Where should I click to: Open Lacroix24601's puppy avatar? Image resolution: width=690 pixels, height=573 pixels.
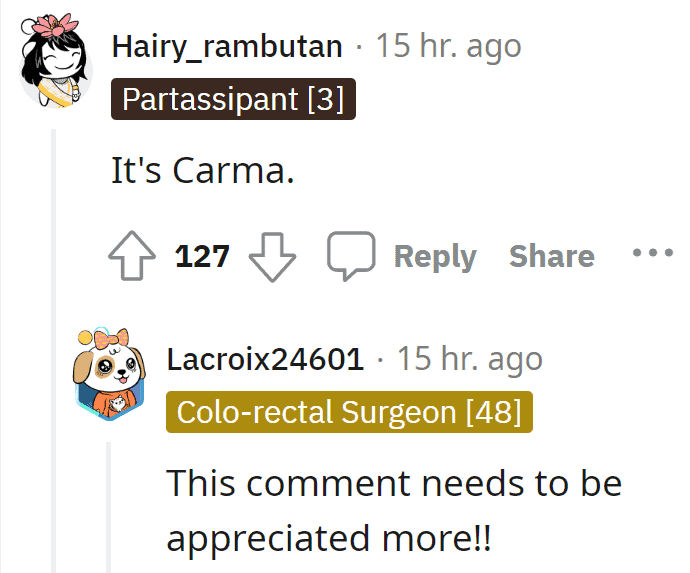pyautogui.click(x=109, y=374)
